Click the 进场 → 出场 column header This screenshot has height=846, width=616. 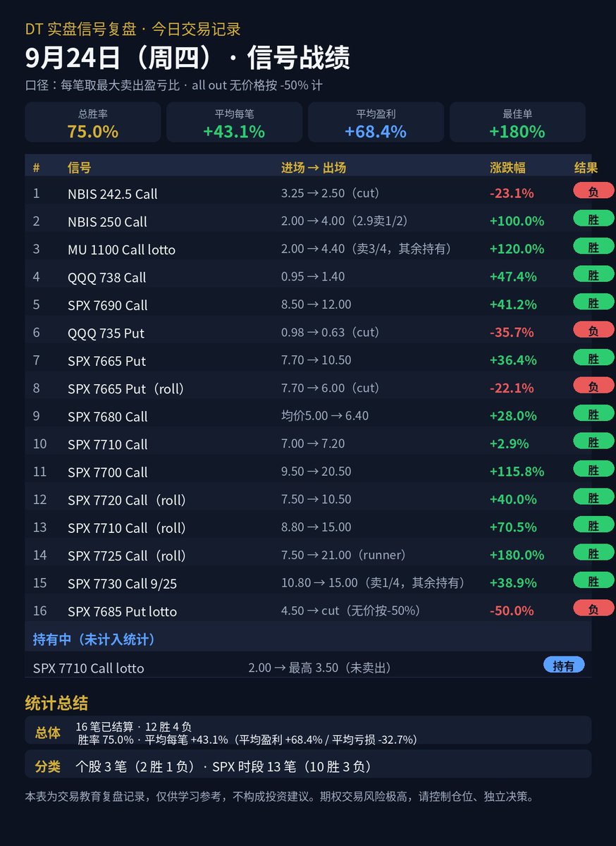(314, 168)
